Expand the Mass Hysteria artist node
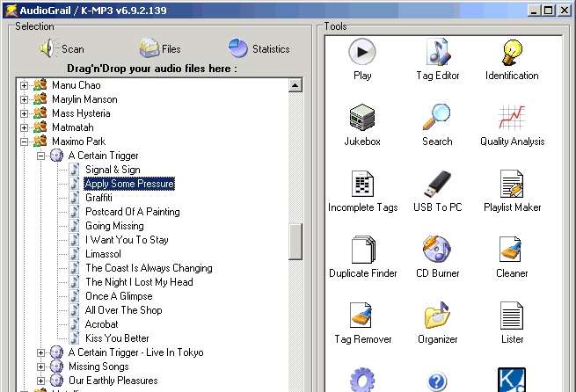The image size is (576, 392). pyautogui.click(x=24, y=113)
